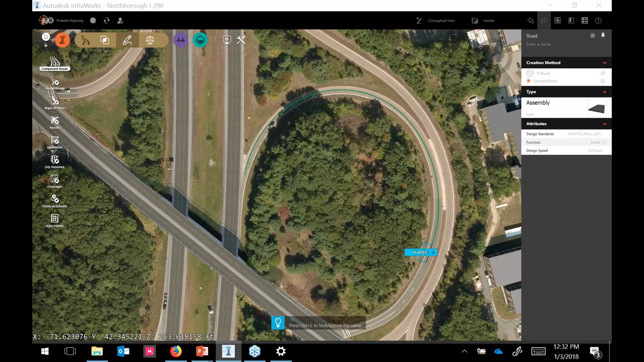The image size is (644, 362).
Task: Toggle the lock icon in the length box
Action: coord(433,252)
